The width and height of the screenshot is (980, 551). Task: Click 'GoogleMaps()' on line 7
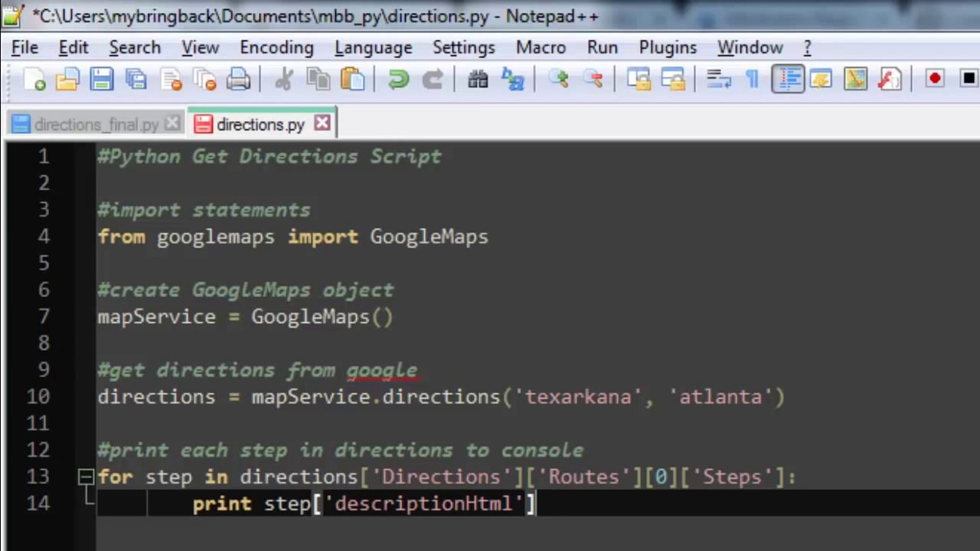pos(322,317)
